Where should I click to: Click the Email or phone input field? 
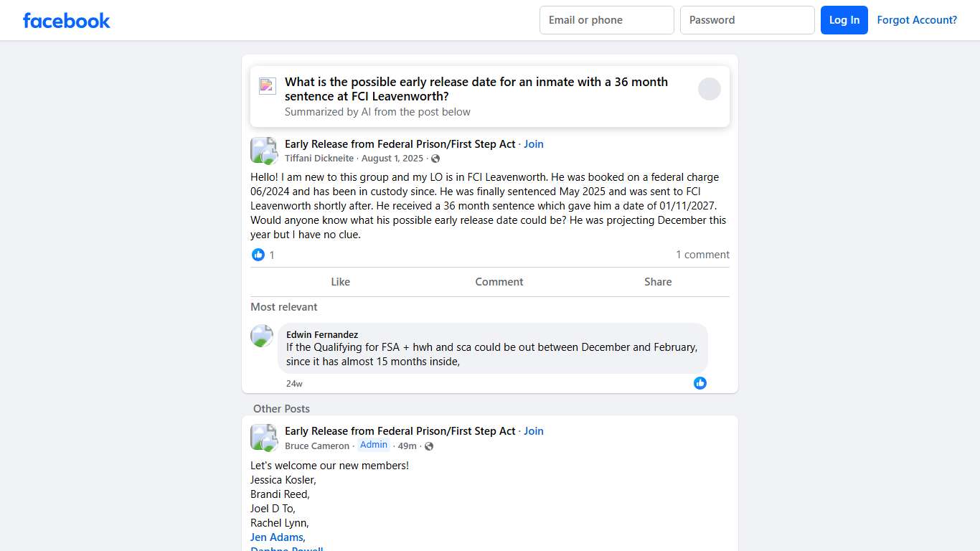[606, 20]
